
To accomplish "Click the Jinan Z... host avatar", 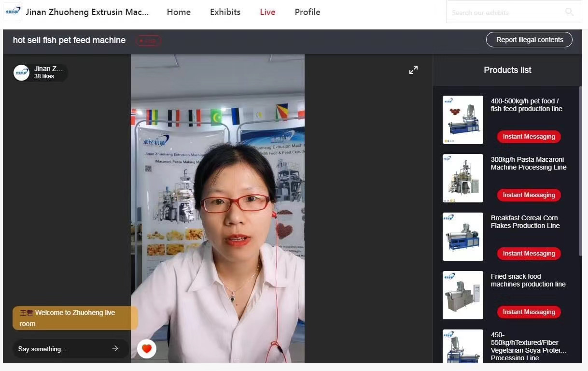I will click(21, 72).
